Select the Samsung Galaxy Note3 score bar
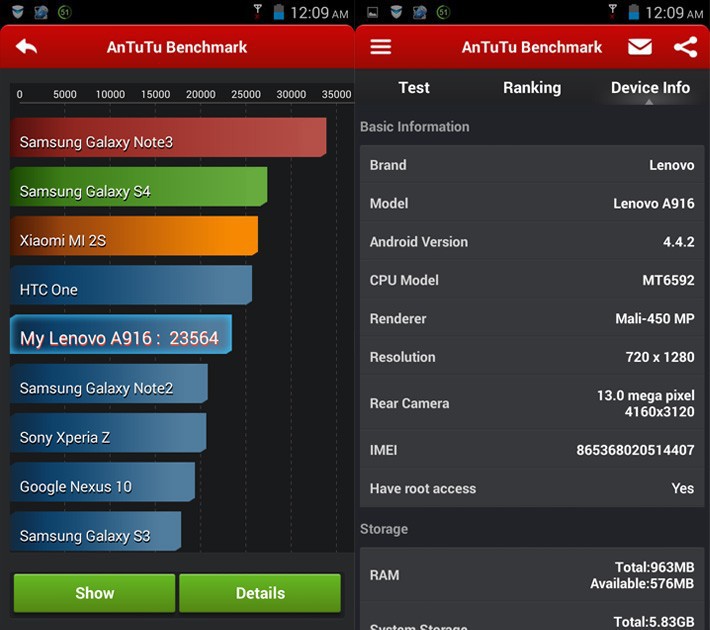The image size is (710, 630). coord(168,137)
